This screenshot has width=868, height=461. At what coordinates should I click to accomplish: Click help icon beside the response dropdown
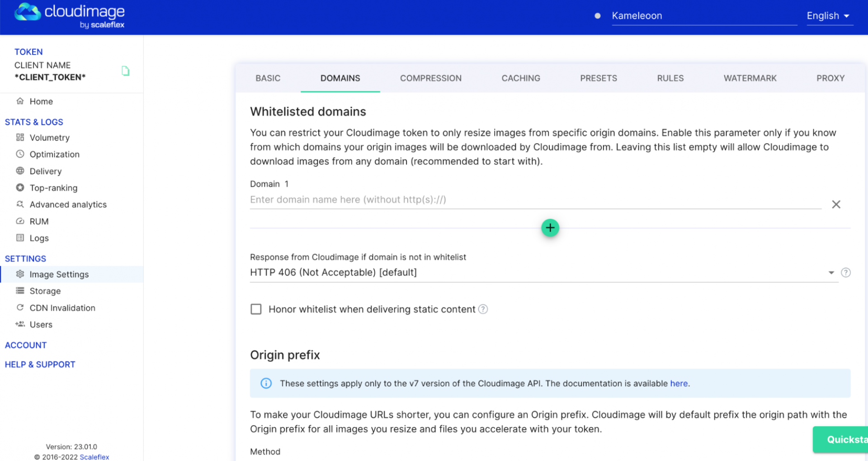pyautogui.click(x=845, y=272)
